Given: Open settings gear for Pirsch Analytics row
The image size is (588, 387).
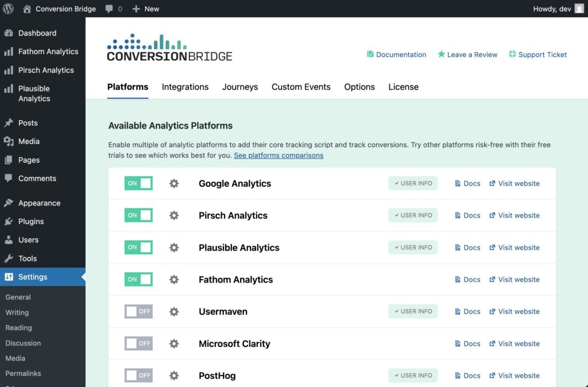Looking at the screenshot, I should coord(173,215).
